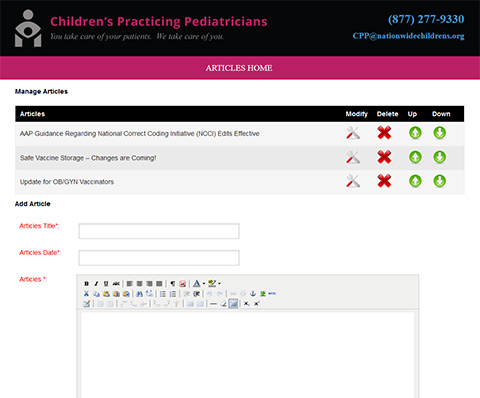Screen dimensions: 480x398
Task: Apply superscript formatting
Action: coord(257,304)
